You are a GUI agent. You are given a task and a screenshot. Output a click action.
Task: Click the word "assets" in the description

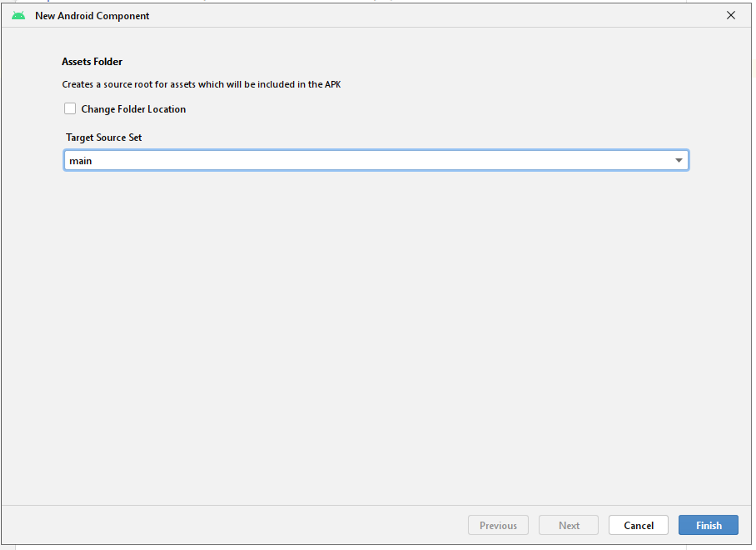tap(182, 85)
